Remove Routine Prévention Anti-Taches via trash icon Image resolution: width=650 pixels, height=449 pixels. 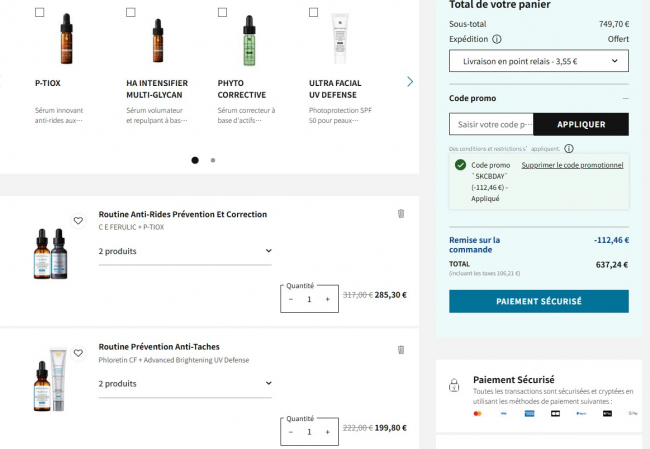401,349
